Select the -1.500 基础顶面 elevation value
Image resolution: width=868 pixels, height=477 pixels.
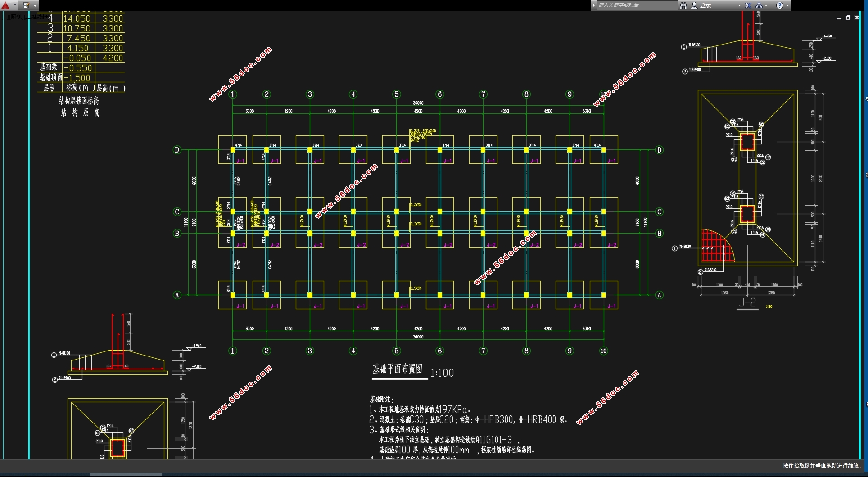[77, 78]
